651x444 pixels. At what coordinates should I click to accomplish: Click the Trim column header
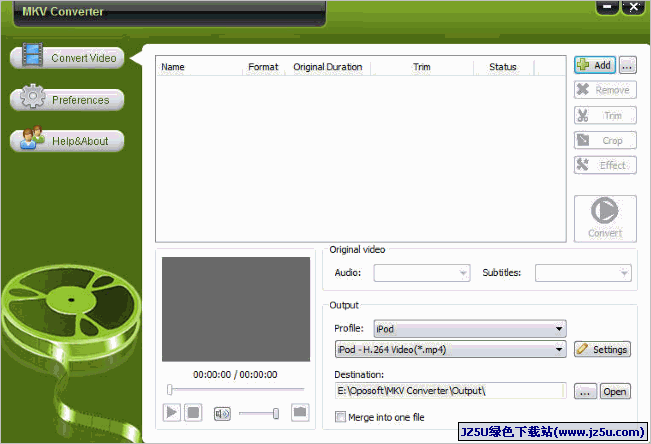tap(422, 67)
